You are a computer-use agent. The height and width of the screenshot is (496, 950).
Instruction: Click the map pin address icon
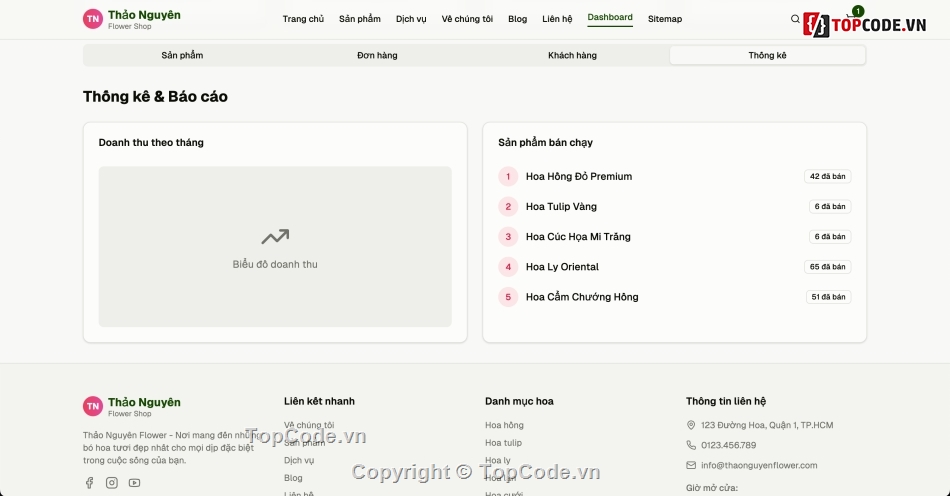[691, 425]
